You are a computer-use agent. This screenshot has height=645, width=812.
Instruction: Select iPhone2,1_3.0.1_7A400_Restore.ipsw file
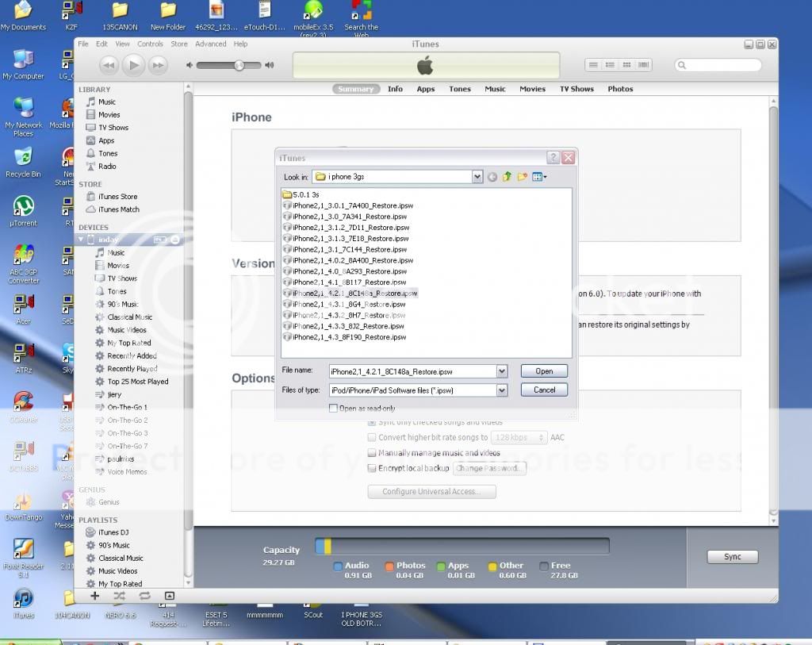348,205
